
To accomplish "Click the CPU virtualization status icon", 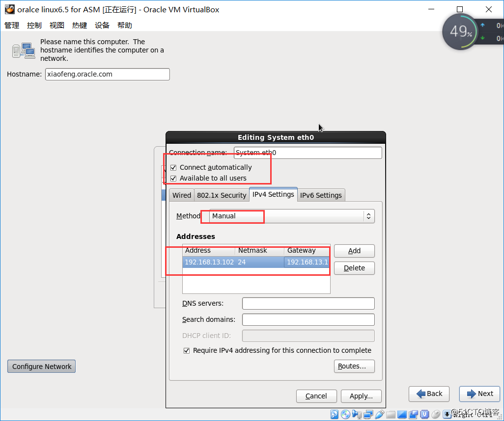I will point(424,414).
